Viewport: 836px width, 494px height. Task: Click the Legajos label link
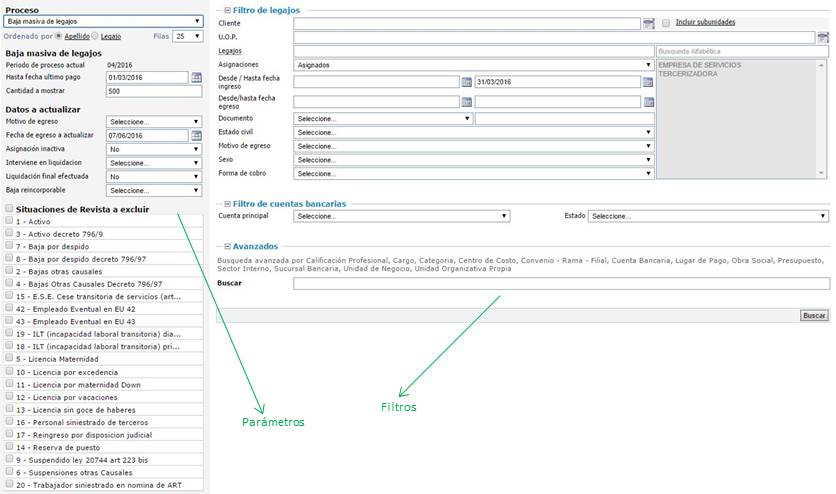click(231, 50)
